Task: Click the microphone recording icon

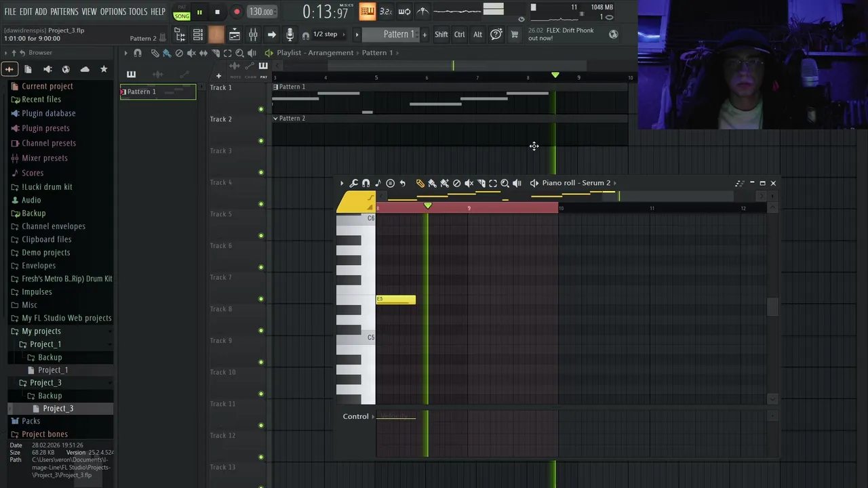Action: [290, 35]
